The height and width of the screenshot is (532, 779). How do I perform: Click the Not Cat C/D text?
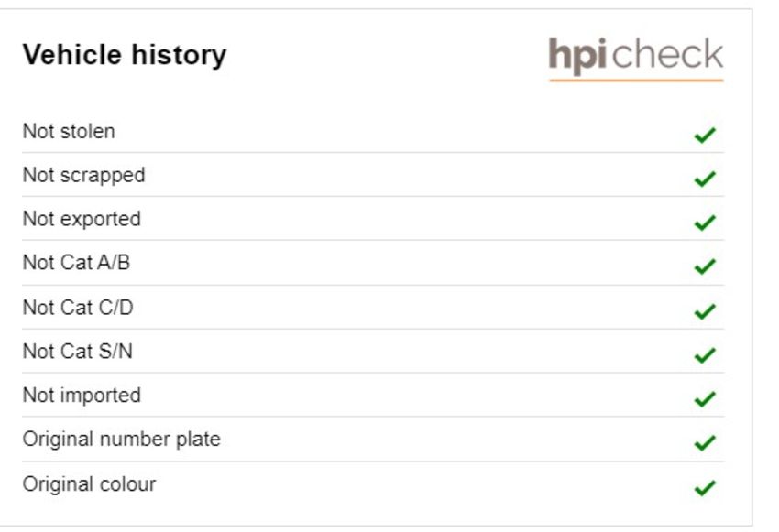[78, 308]
